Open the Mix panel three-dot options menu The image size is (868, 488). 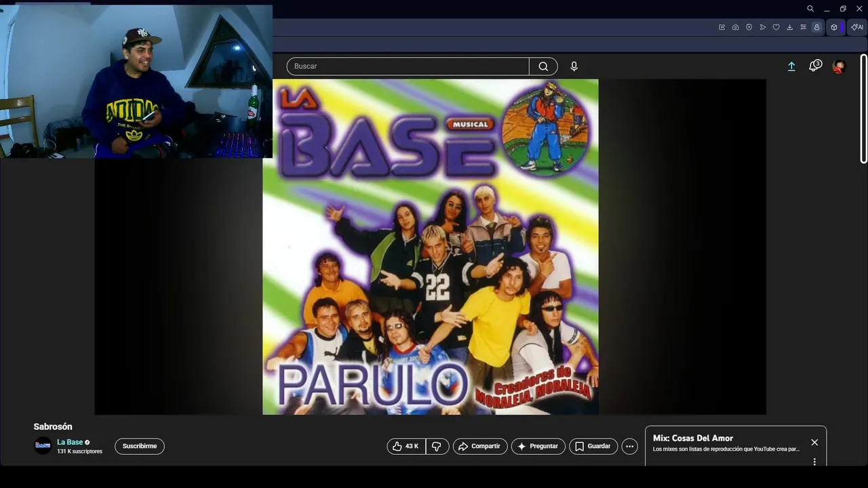coord(814,462)
